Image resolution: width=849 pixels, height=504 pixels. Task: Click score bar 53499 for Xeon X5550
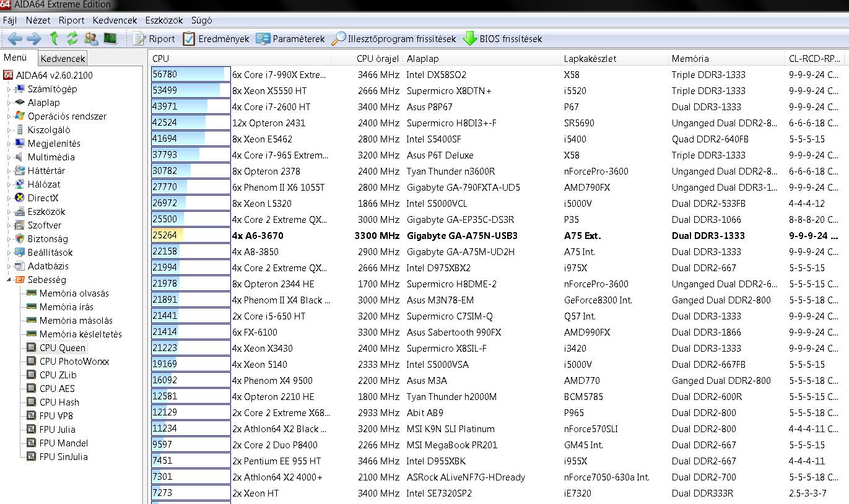click(x=191, y=91)
